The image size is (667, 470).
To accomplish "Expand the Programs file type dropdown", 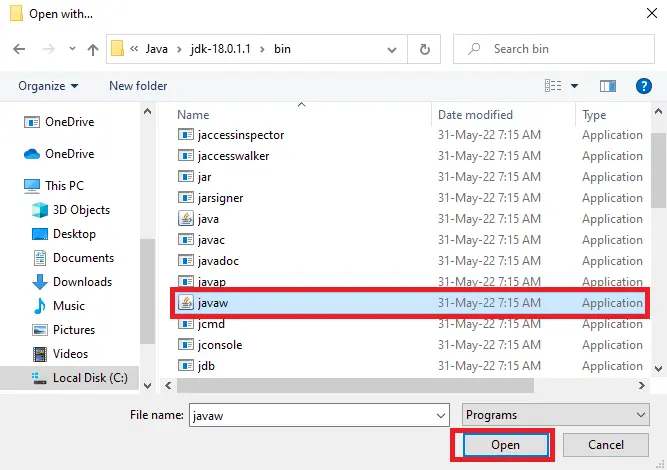I will (x=556, y=415).
